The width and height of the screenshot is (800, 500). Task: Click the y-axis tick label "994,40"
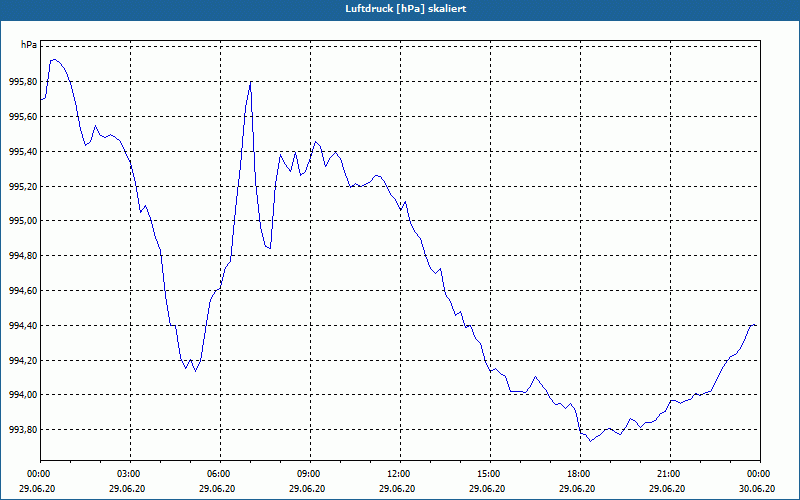[x=23, y=326]
